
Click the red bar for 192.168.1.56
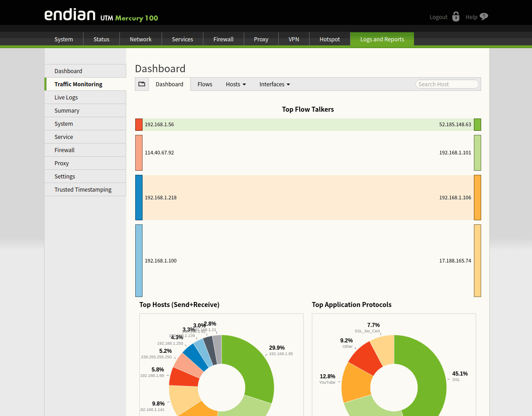click(139, 124)
